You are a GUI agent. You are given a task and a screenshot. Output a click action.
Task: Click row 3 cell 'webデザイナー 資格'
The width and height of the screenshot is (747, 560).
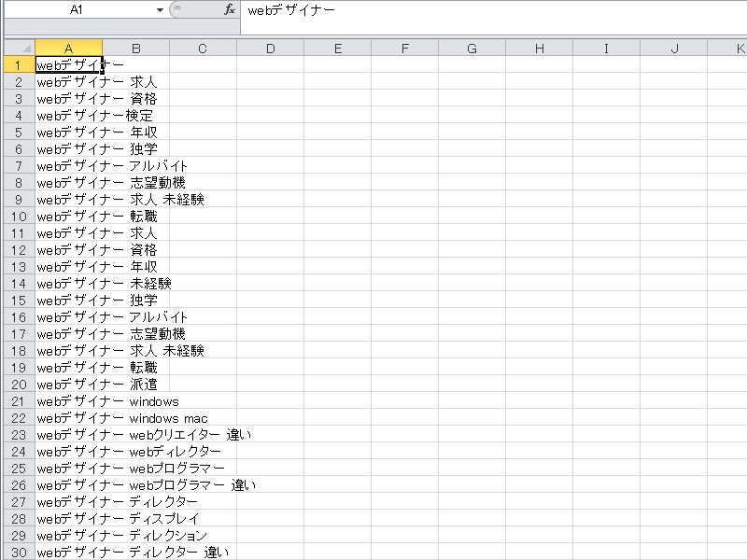click(x=68, y=99)
